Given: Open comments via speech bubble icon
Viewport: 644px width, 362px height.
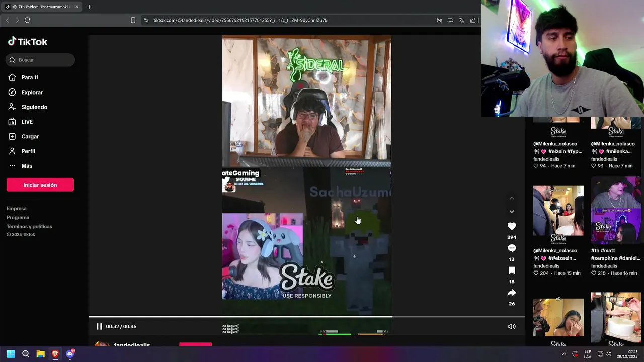Looking at the screenshot, I should click(512, 248).
